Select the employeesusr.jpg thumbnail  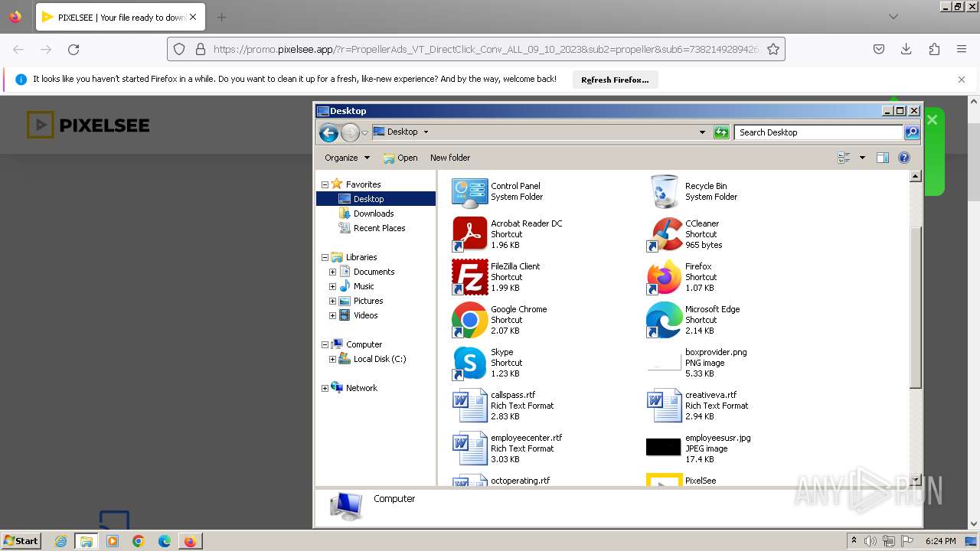[664, 447]
